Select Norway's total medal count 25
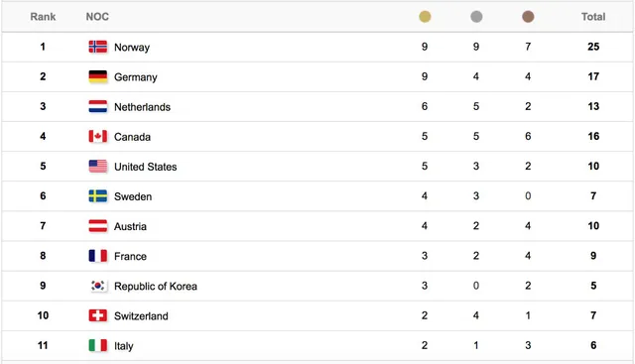The height and width of the screenshot is (364, 635). [x=593, y=47]
